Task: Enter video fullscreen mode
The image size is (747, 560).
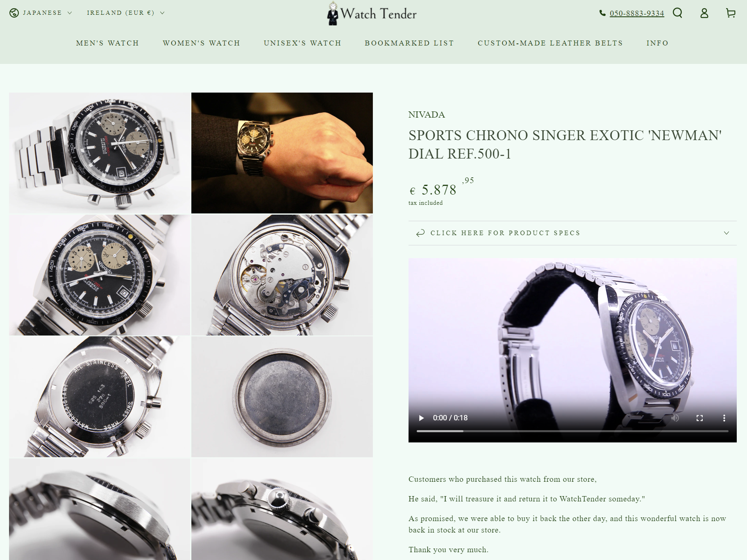Action: click(x=699, y=418)
